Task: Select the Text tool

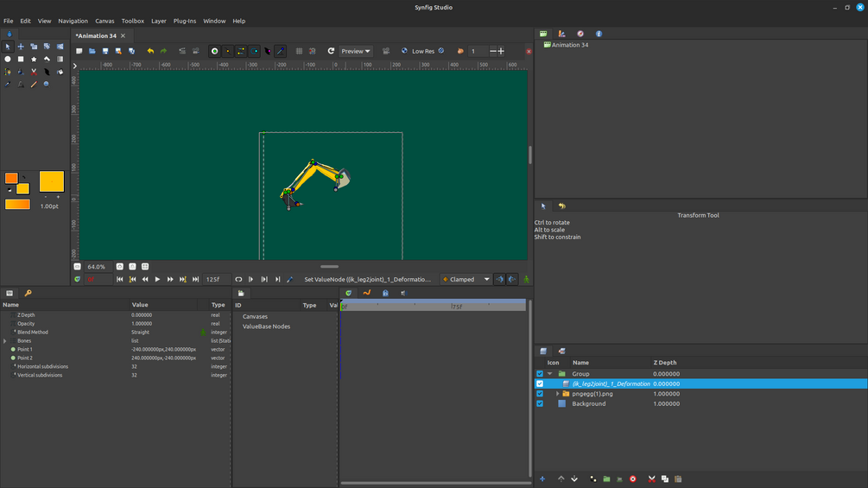Action: (21, 85)
